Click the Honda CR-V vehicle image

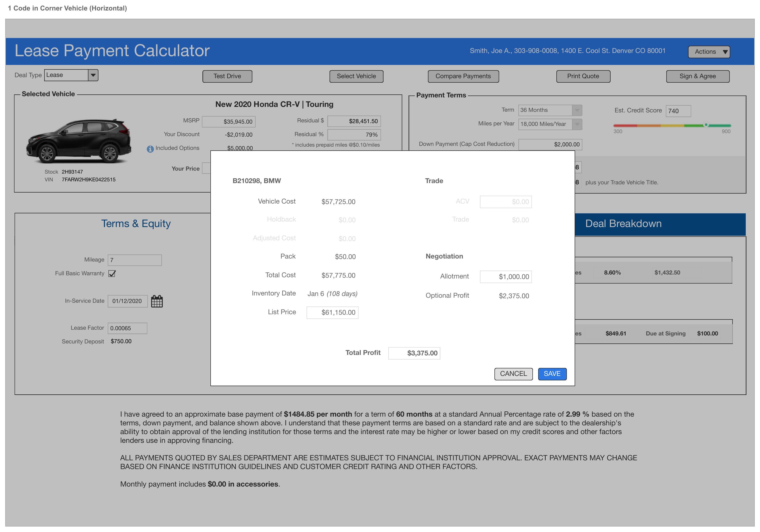click(x=79, y=141)
